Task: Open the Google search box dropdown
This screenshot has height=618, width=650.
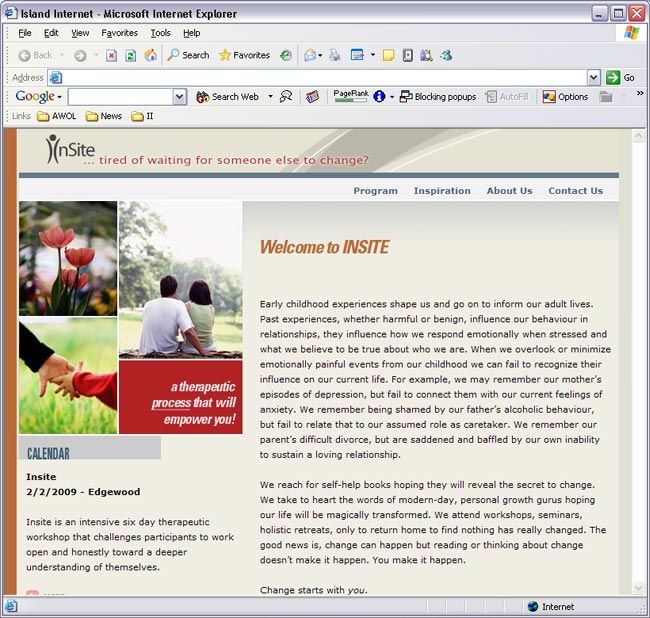Action: pos(180,97)
